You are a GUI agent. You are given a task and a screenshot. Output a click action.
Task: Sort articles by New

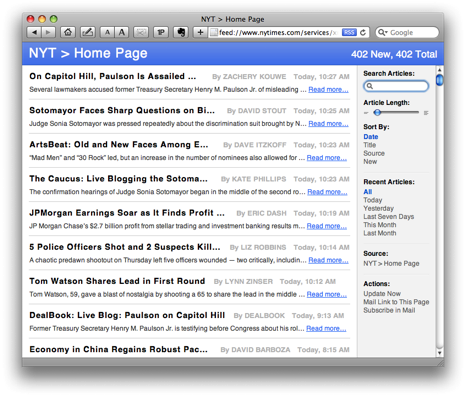point(370,162)
